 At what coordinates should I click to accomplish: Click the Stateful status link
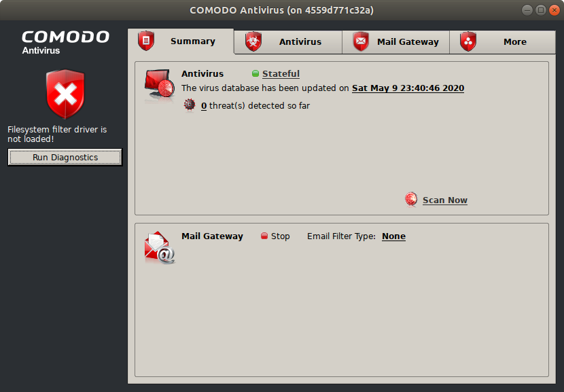click(281, 74)
